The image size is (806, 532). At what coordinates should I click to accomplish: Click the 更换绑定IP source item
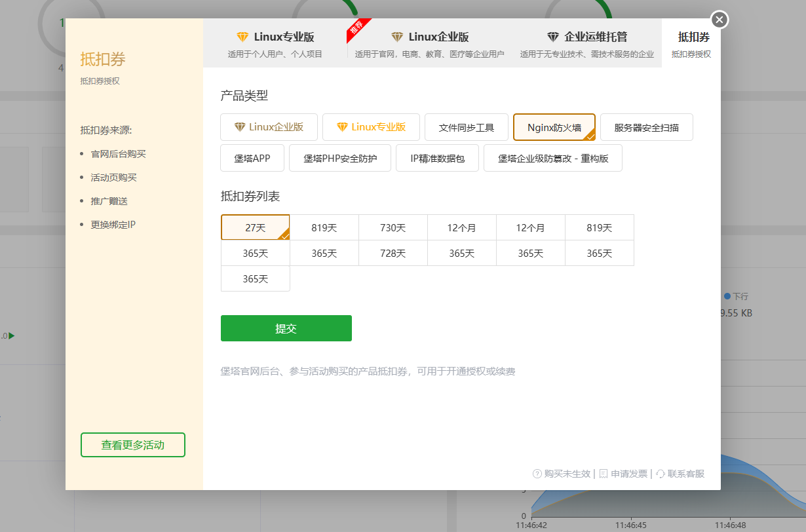point(113,225)
